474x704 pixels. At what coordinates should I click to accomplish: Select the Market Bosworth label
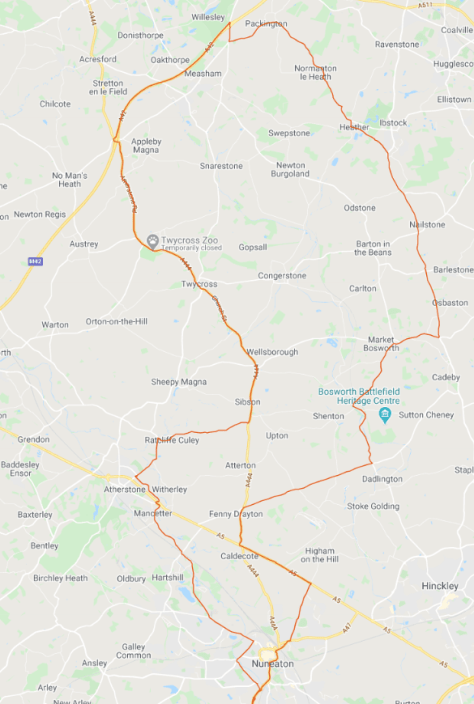pos(381,344)
